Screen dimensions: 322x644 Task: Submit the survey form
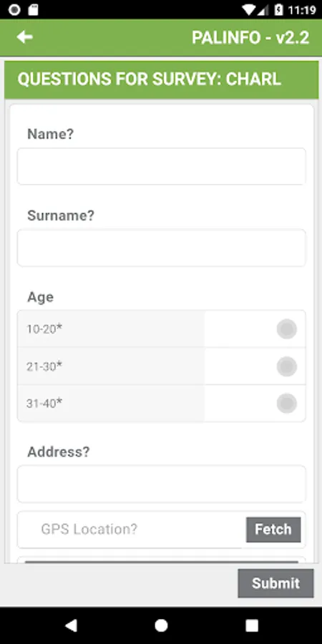[275, 583]
